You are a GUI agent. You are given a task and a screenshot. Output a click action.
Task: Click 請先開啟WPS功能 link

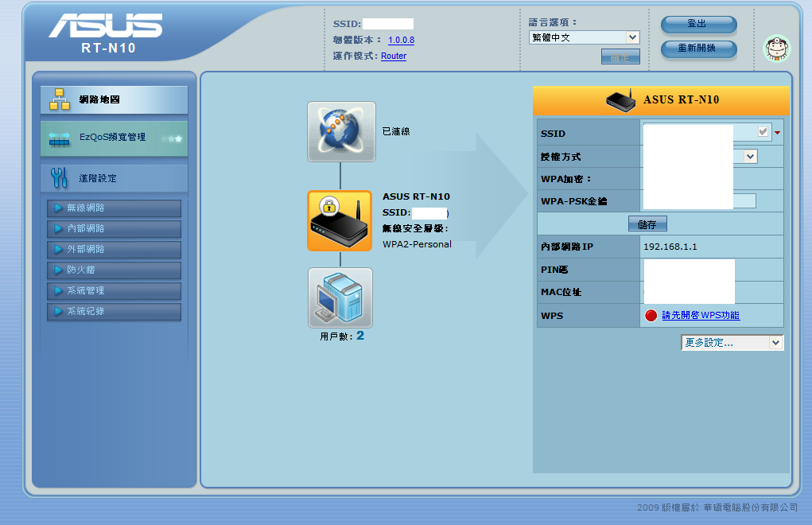point(701,315)
